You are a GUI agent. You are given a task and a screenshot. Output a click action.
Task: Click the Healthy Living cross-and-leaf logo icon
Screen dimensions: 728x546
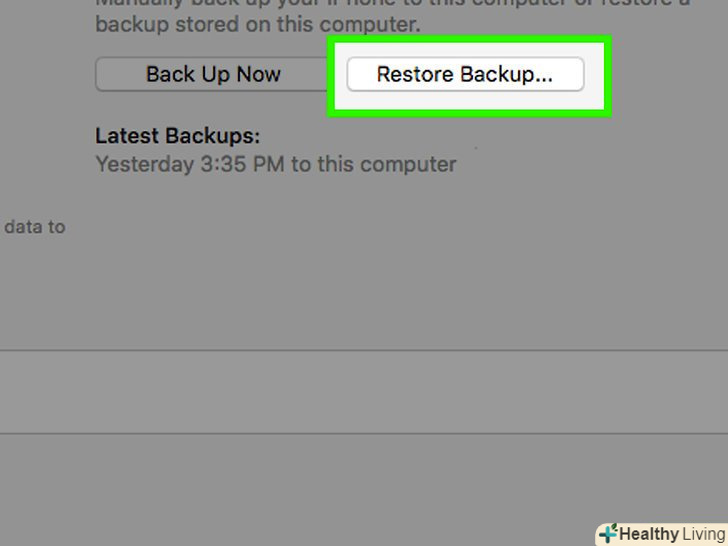click(x=607, y=534)
